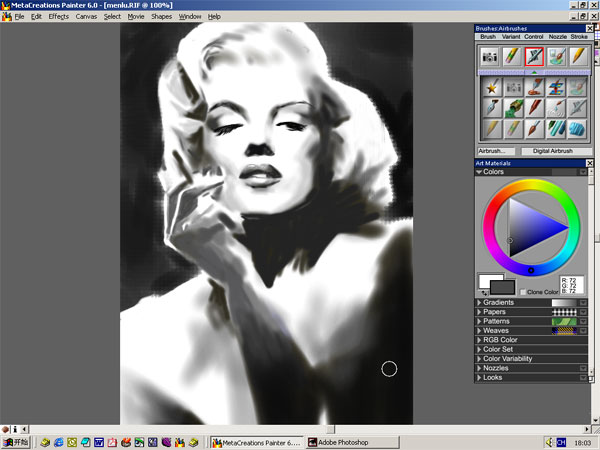Launch Word from the taskbar quick launch
The height and width of the screenshot is (450, 600).
click(x=99, y=443)
